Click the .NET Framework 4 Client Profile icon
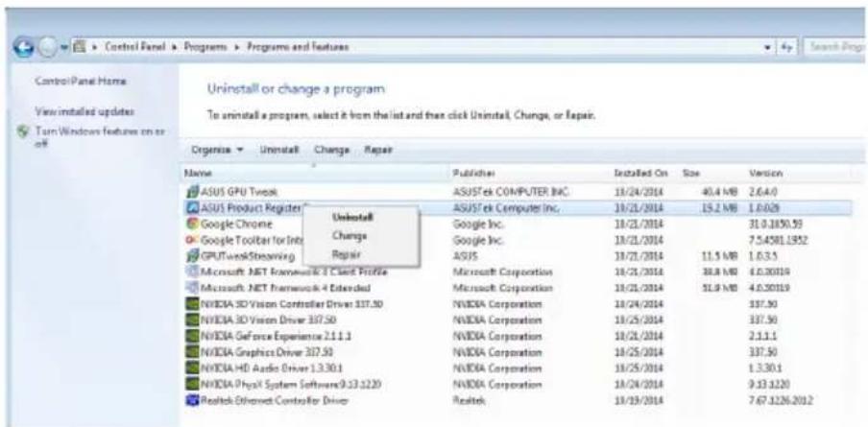 pyautogui.click(x=192, y=273)
